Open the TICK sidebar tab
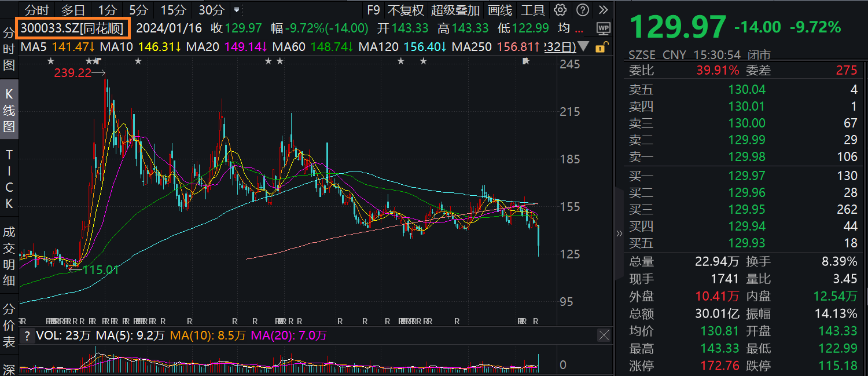 coord(9,179)
